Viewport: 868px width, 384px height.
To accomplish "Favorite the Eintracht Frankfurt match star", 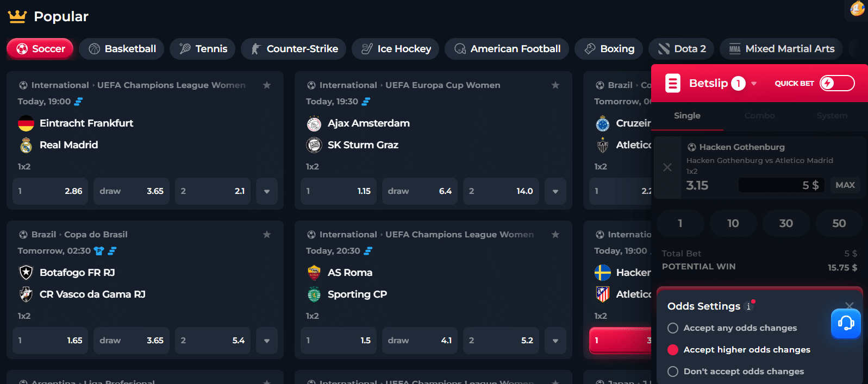I will coord(267,85).
